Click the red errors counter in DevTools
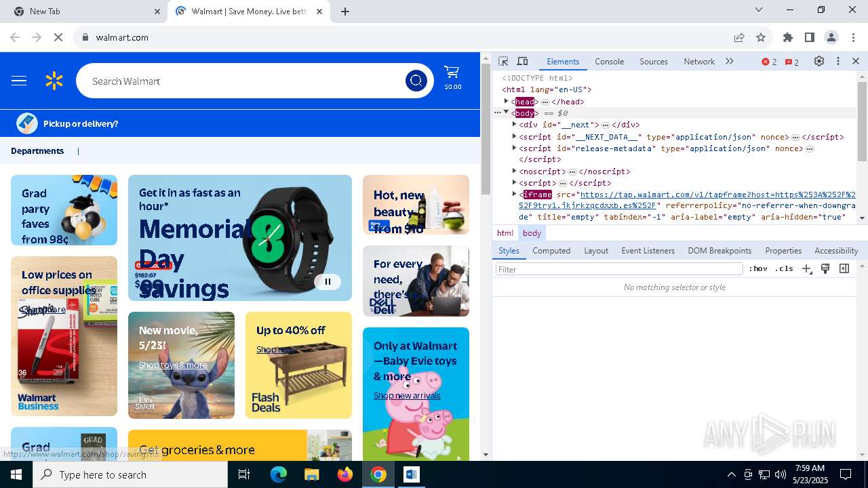Viewport: 868px width, 488px height. 769,62
